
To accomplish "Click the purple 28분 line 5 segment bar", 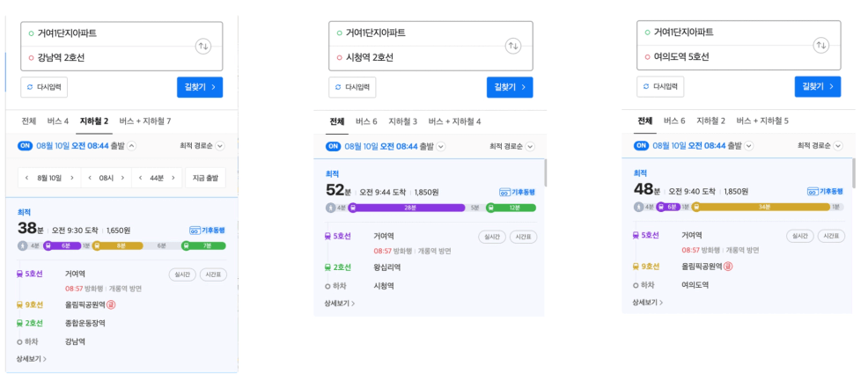I will click(x=407, y=208).
